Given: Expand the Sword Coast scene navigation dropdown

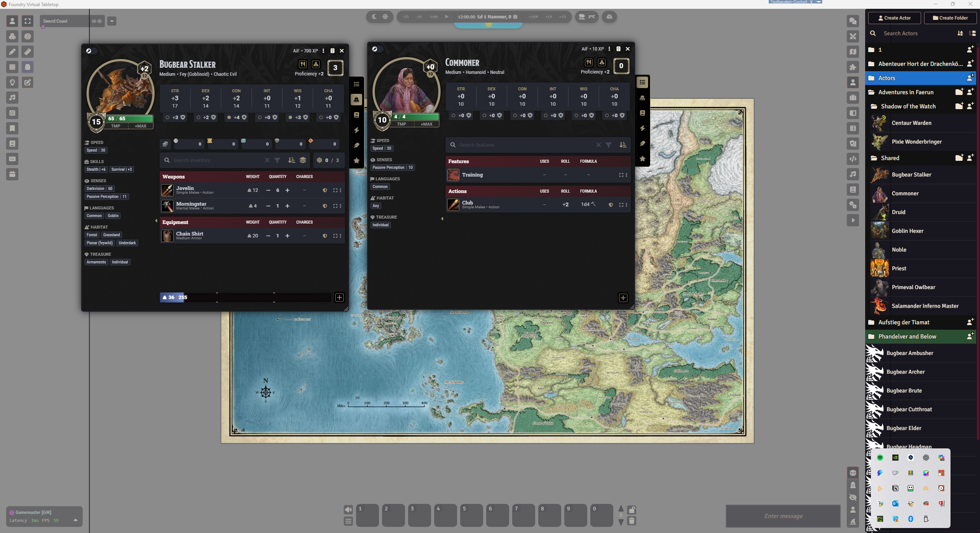Looking at the screenshot, I should (x=112, y=21).
